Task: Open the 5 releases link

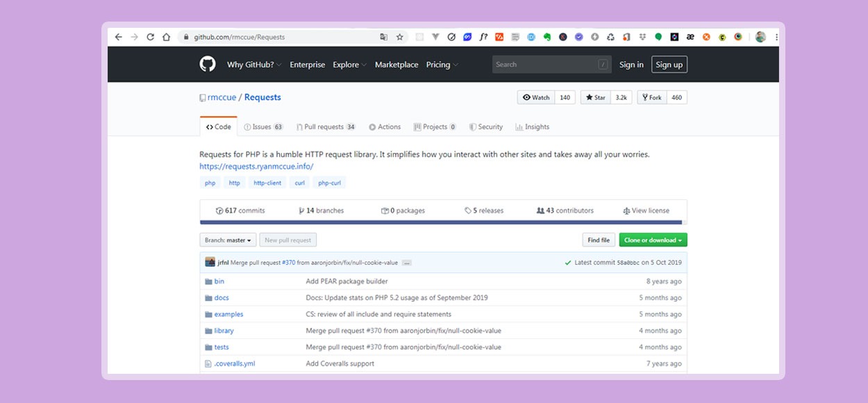Action: (x=484, y=211)
